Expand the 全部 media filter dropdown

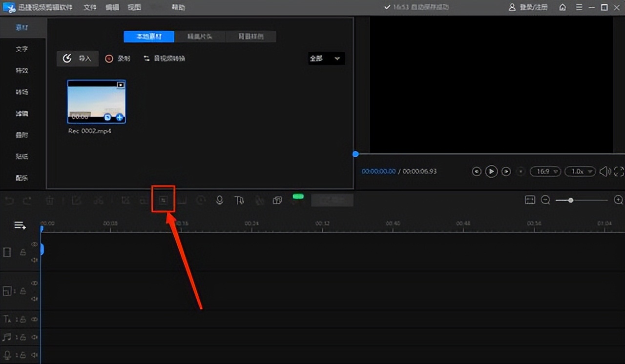tap(326, 59)
